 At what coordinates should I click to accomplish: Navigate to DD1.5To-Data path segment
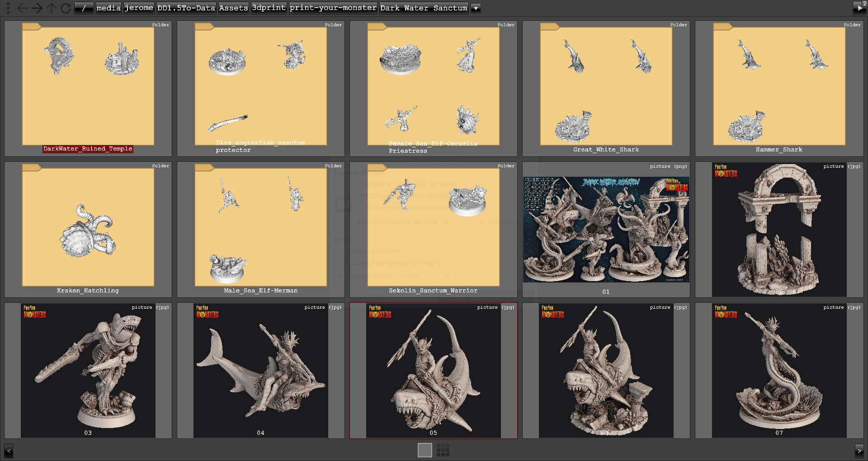pos(186,8)
